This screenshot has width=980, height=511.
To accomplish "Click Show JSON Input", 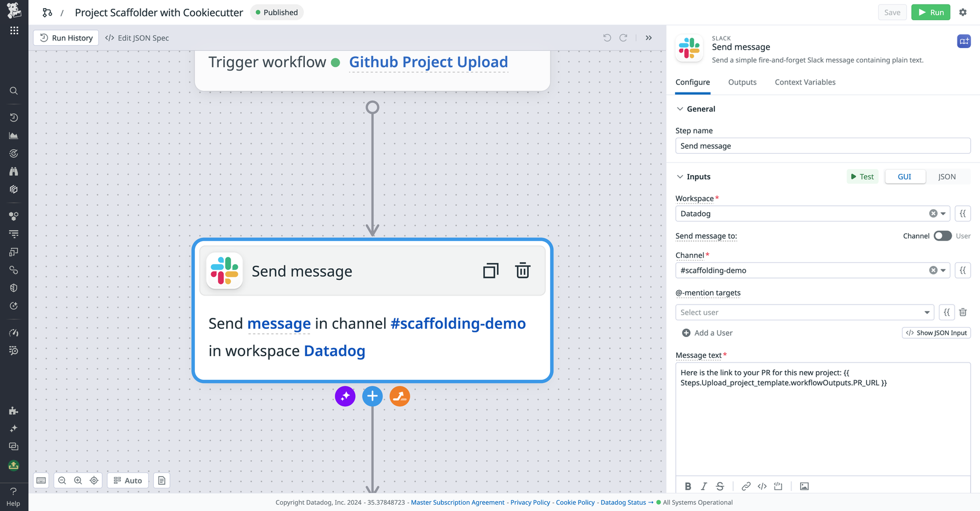I will tap(936, 333).
